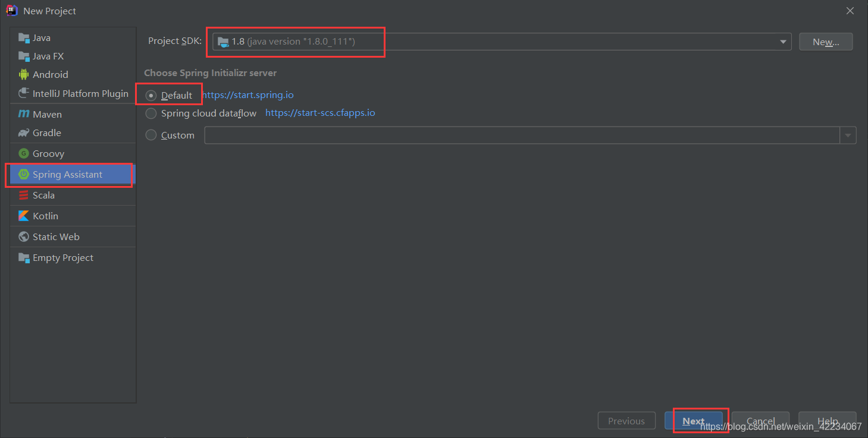This screenshot has height=438, width=868.
Task: Click the Android robot icon
Action: pyautogui.click(x=24, y=75)
